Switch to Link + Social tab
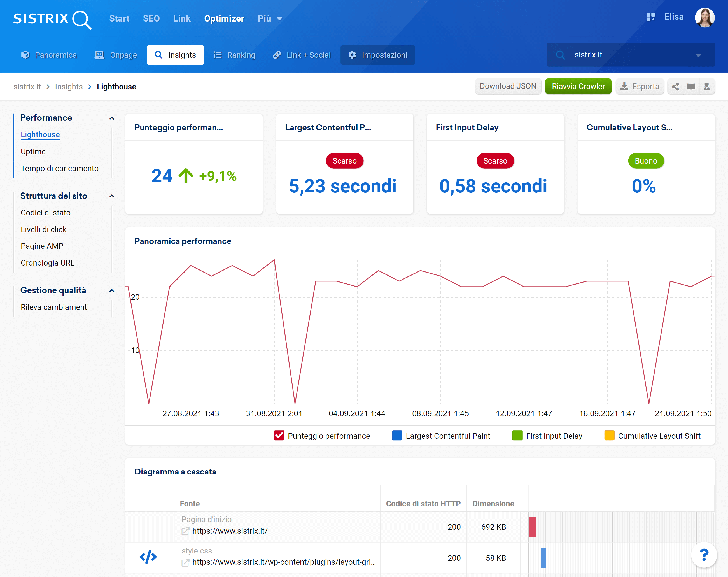Screen dimensions: 728x577 pyautogui.click(x=302, y=55)
